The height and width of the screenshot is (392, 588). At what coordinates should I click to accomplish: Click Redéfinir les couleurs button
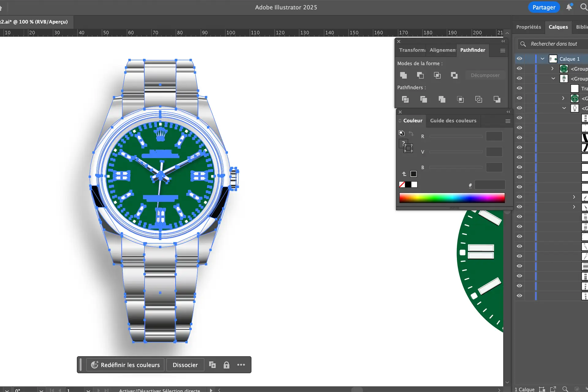(x=126, y=365)
